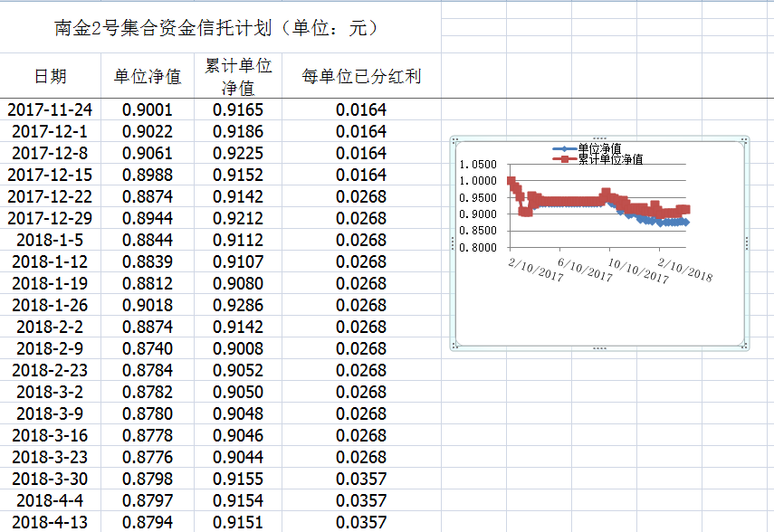Click the chart's bottom-left corner resize handle
Viewport: 774px width, 532px height.
pos(454,347)
